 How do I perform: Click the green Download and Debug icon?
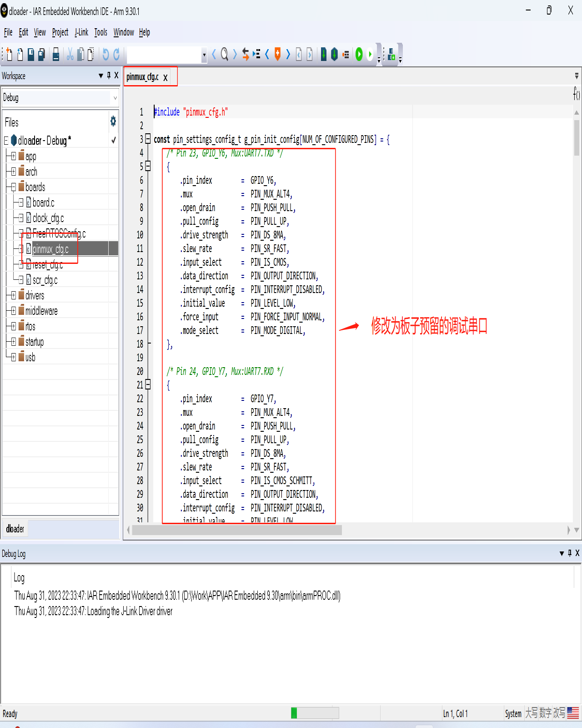359,55
